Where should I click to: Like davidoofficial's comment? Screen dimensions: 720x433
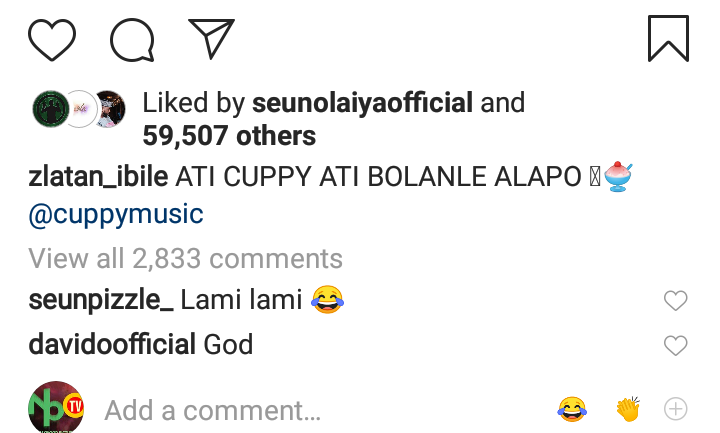[676, 346]
